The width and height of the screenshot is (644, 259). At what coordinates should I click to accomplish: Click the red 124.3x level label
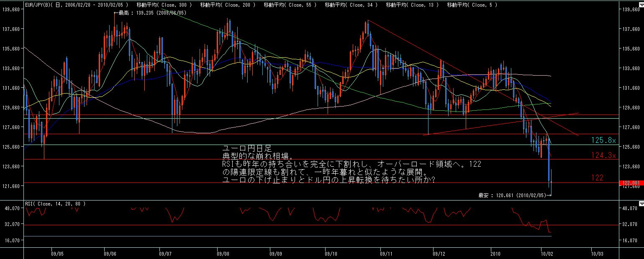click(604, 155)
